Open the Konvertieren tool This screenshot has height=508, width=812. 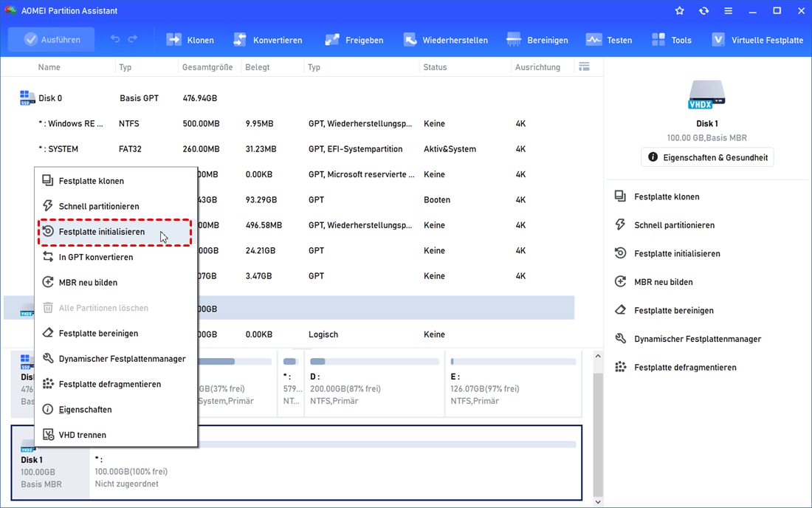240,40
